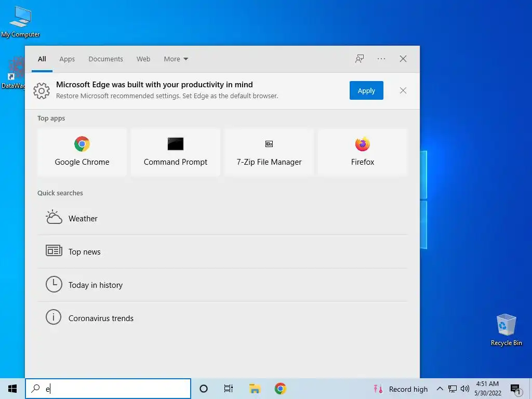Open Task View on the taskbar
This screenshot has width=532, height=399.
(229, 389)
